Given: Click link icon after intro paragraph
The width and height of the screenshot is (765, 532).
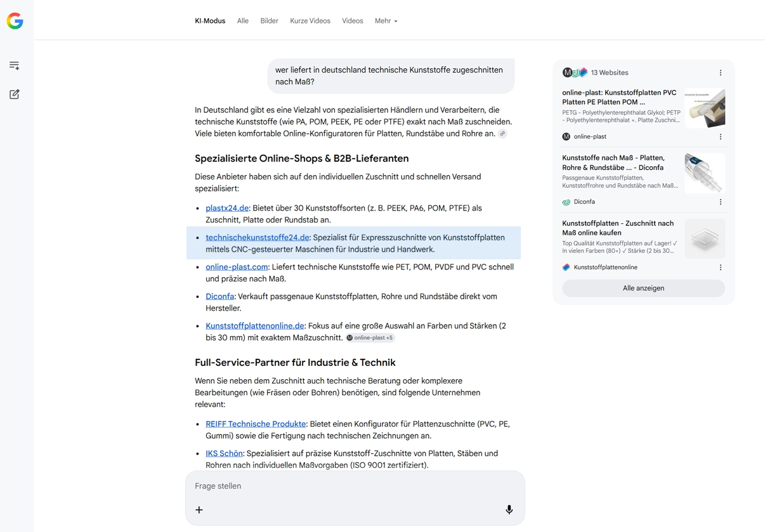Looking at the screenshot, I should point(502,134).
